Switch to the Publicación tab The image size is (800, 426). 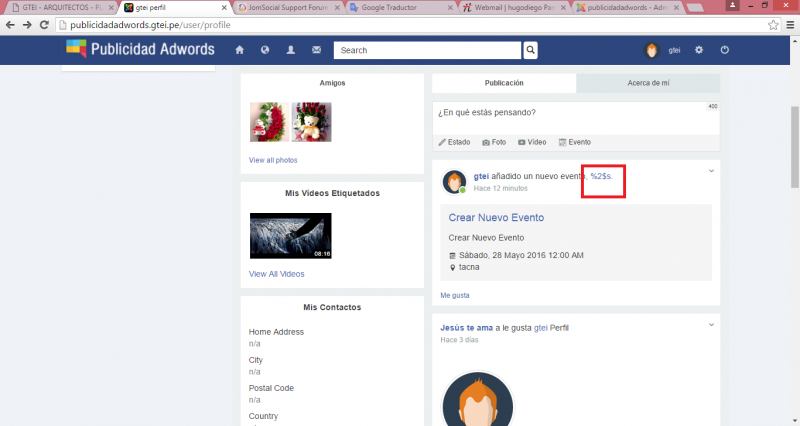click(x=504, y=83)
